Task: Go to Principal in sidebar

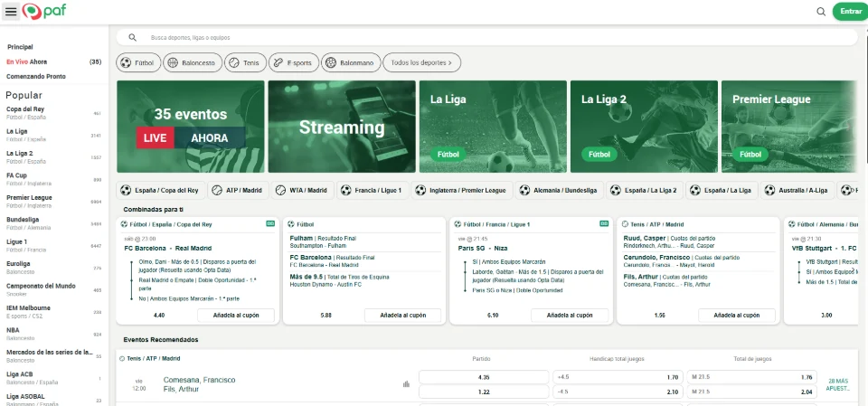Action: 20,47
